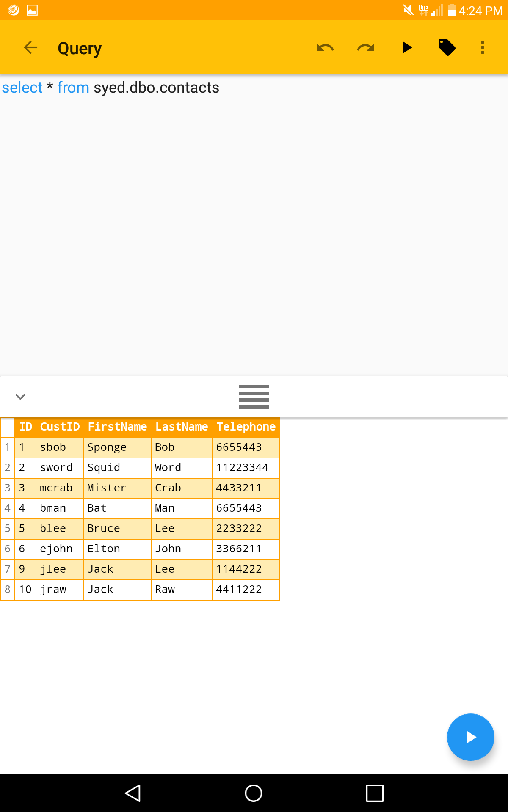Go back using the toolbar arrow
The width and height of the screenshot is (508, 812).
coord(30,48)
